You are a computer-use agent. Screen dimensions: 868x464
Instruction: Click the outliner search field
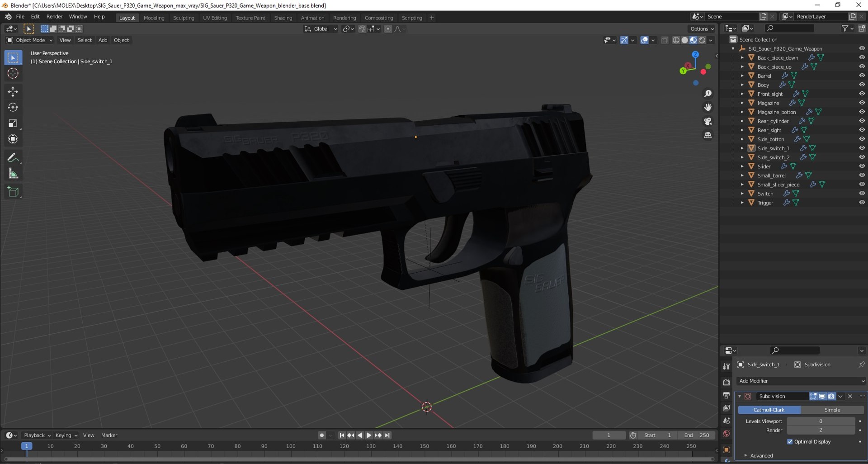[x=790, y=28]
